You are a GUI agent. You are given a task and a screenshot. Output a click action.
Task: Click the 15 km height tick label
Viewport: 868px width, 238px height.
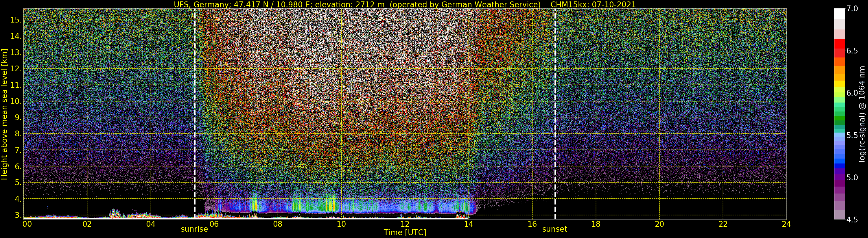click(x=16, y=20)
